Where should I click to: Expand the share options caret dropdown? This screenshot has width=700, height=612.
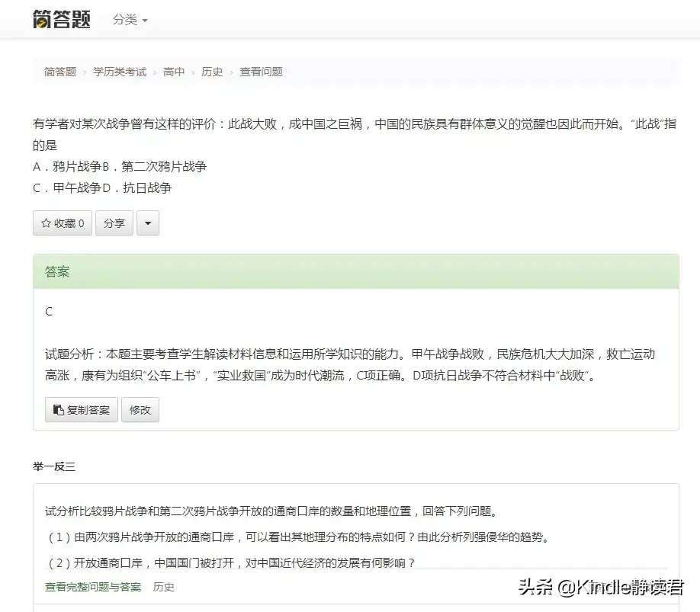148,223
